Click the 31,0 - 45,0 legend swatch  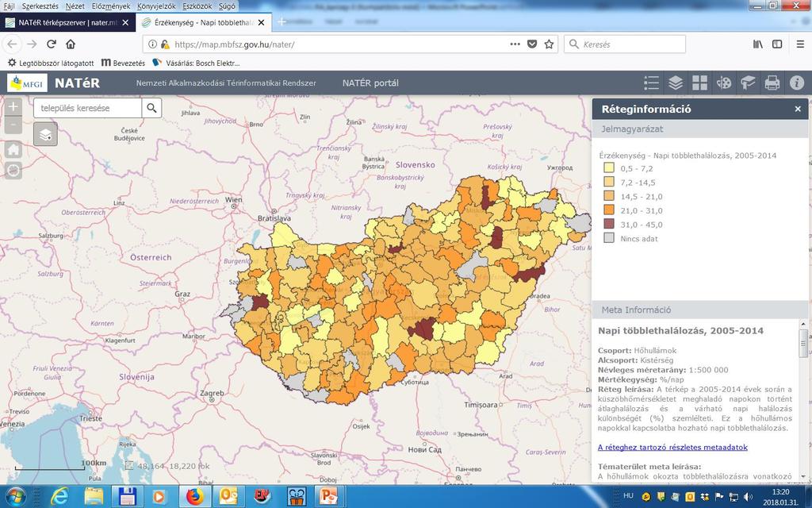609,224
